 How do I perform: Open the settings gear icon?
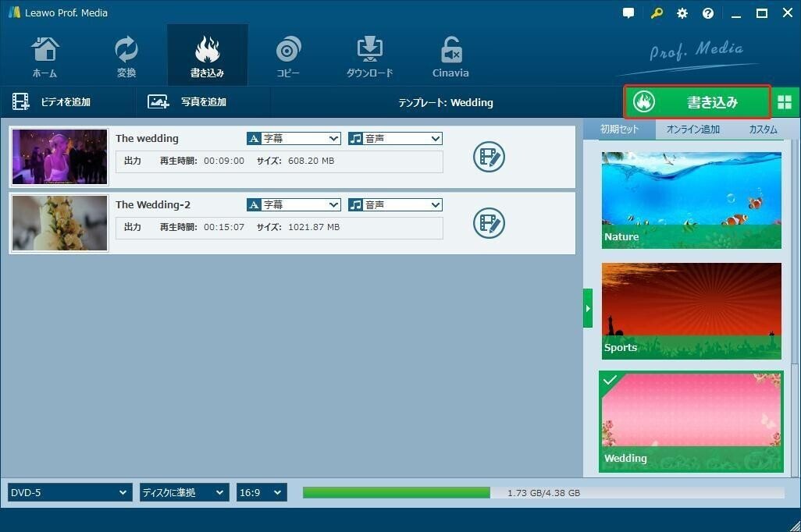(x=682, y=12)
